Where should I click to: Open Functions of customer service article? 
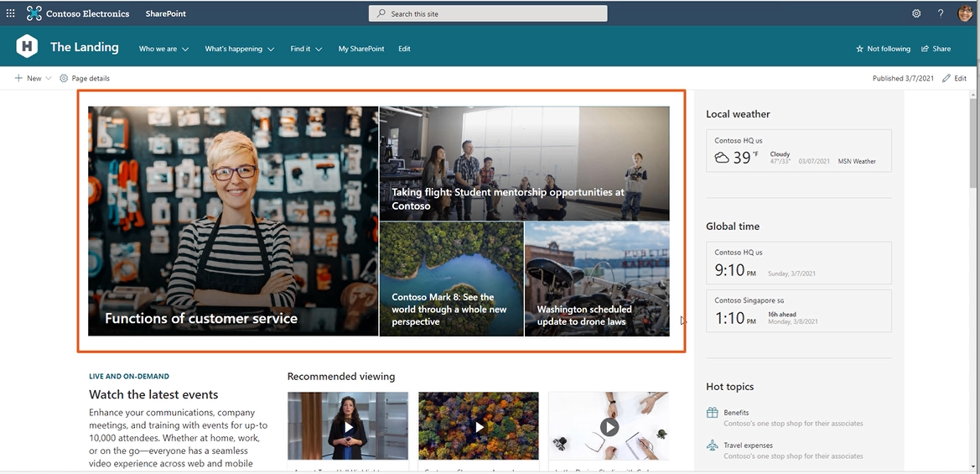pos(233,221)
